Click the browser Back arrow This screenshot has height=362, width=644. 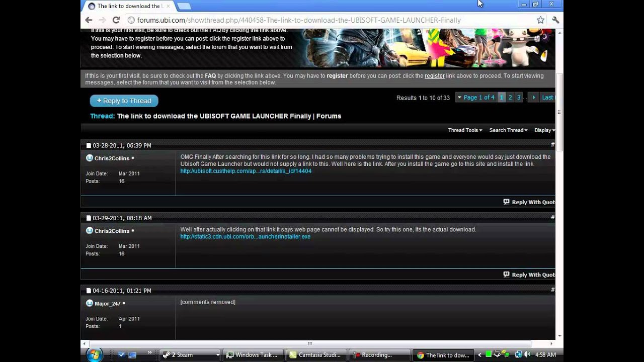click(x=89, y=20)
